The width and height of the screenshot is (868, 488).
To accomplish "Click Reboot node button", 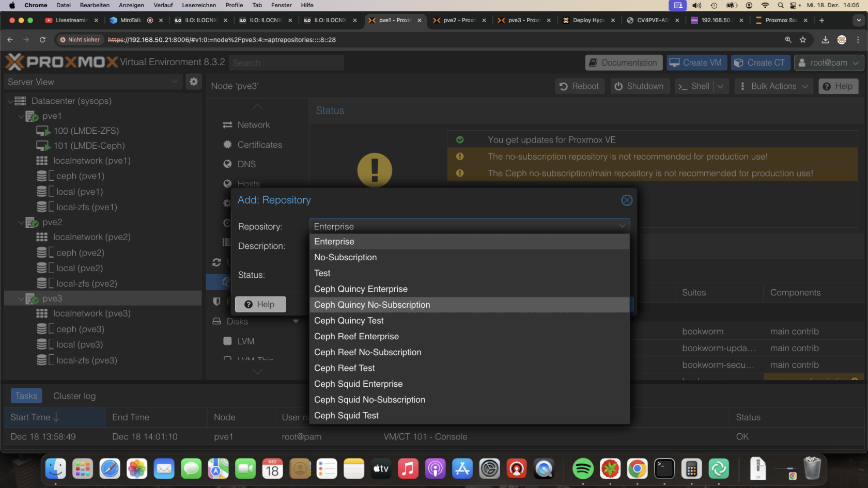I will click(579, 86).
